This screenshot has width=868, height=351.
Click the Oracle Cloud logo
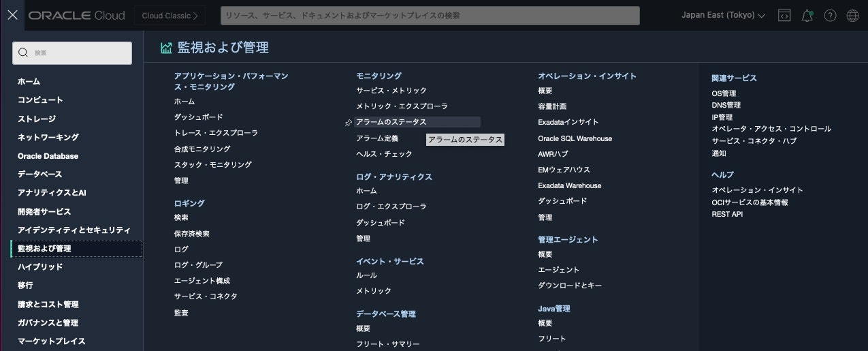click(x=77, y=16)
